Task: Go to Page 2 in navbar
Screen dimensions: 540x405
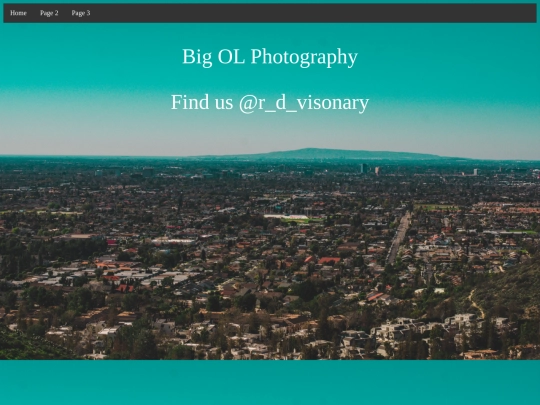Action: pos(49,13)
